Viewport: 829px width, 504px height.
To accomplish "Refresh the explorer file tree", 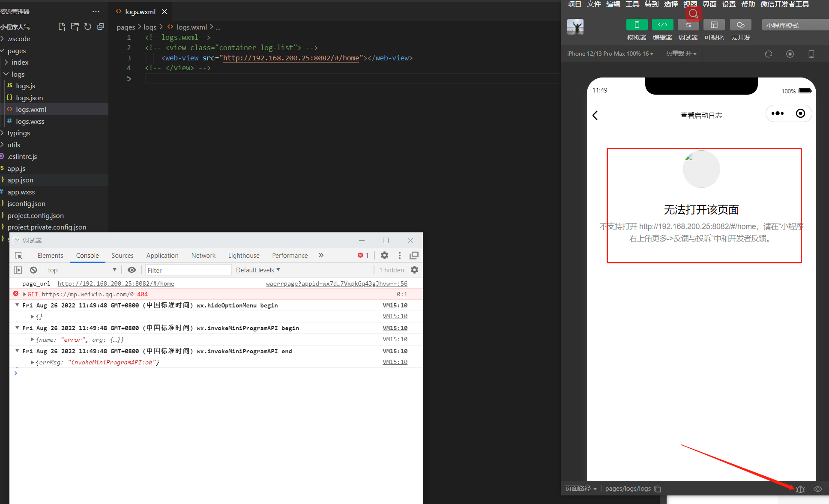I will (x=88, y=27).
